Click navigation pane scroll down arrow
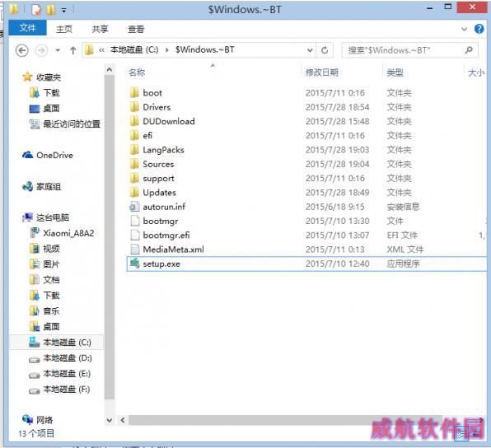 click(x=110, y=420)
